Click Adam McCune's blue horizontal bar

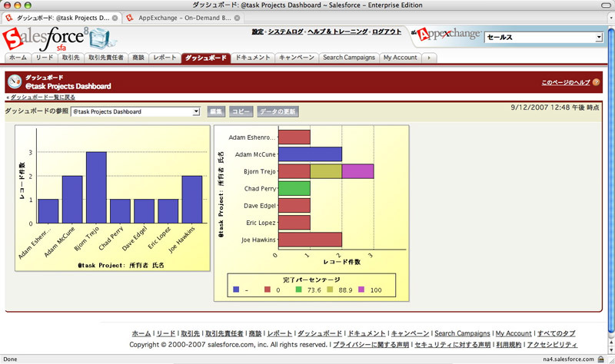pyautogui.click(x=311, y=154)
